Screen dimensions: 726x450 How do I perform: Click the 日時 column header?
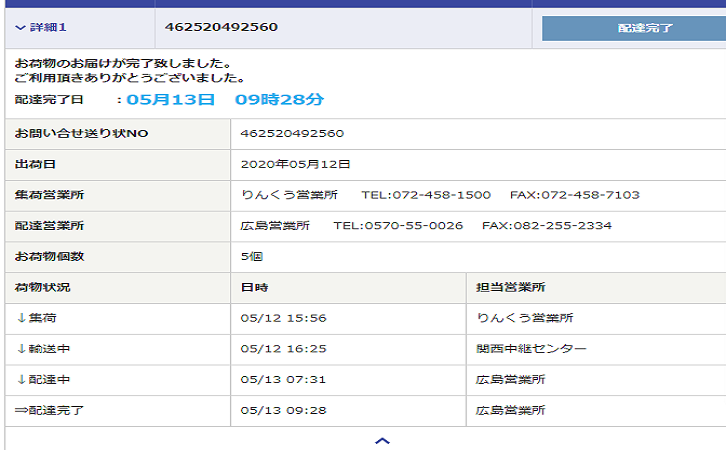(254, 288)
